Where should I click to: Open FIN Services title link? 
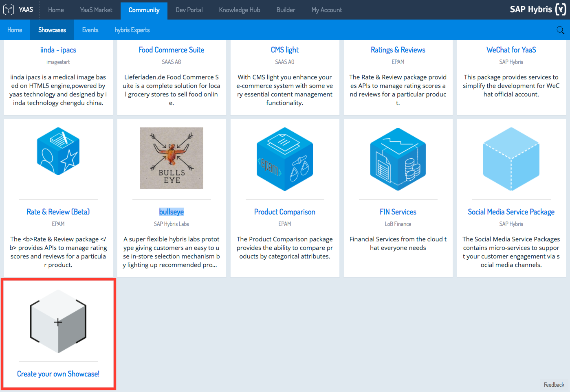point(398,212)
